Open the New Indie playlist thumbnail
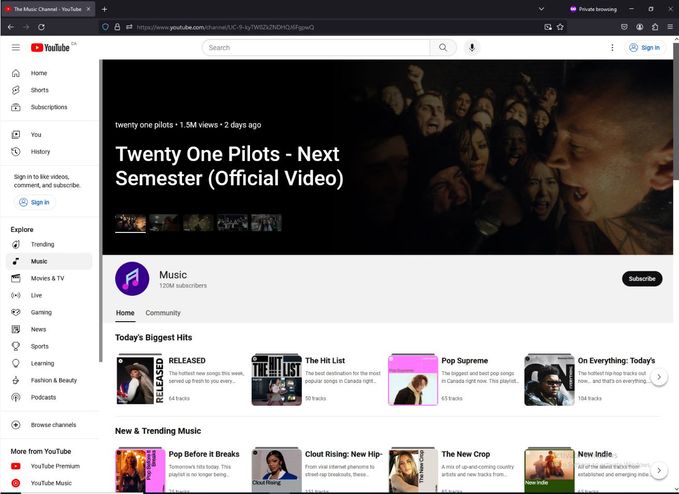The image size is (679, 494). tap(549, 471)
